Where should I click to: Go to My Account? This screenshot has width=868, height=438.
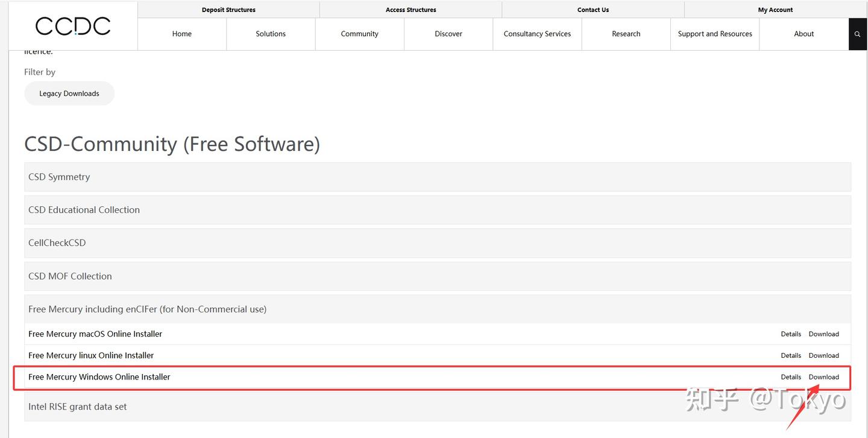coord(775,10)
